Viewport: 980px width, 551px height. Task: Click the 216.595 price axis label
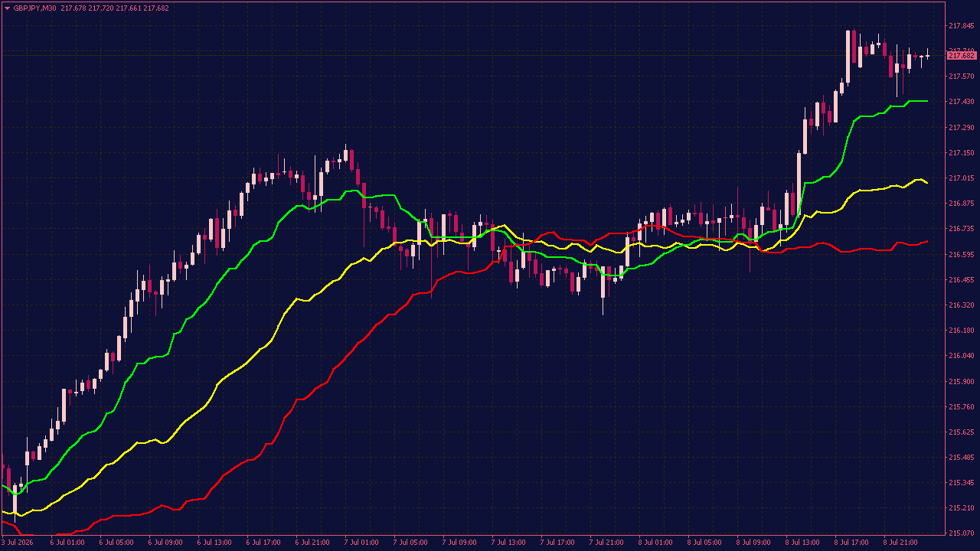[x=961, y=255]
